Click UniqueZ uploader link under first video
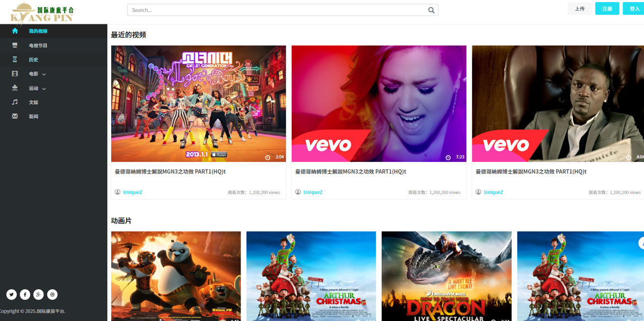Viewport: 644px width, 321px height. [132, 192]
